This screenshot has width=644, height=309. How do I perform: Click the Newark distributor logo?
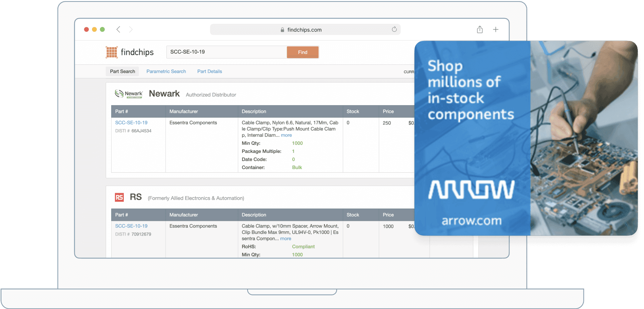pos(129,94)
